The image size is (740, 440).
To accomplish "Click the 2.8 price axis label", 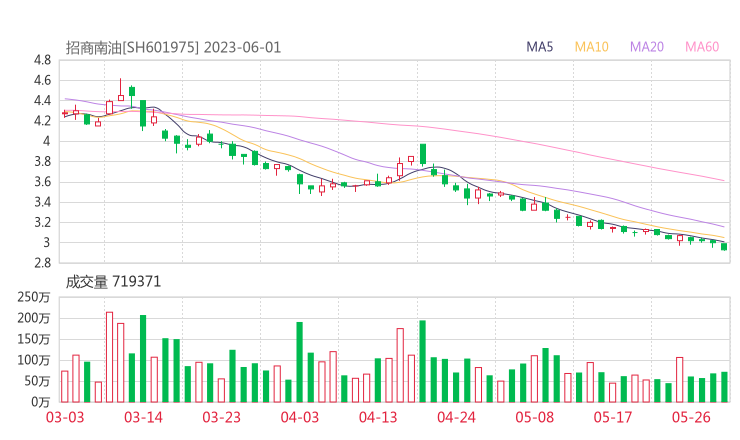I will click(42, 263).
